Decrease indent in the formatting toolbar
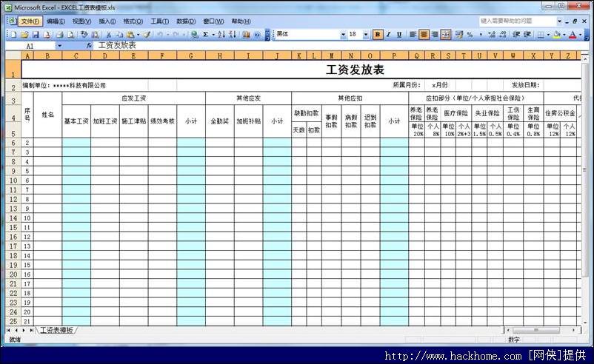 tap(516, 35)
